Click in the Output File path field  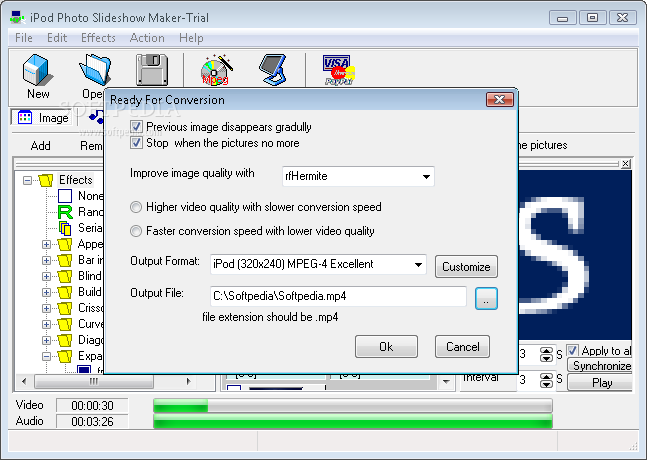[x=338, y=296]
